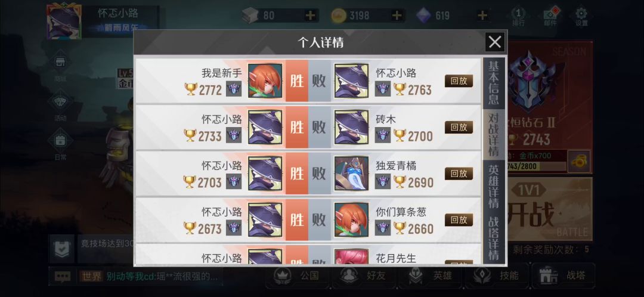644x297 pixels.
Task: Switch to 基本信息 tab
Action: click(x=493, y=83)
